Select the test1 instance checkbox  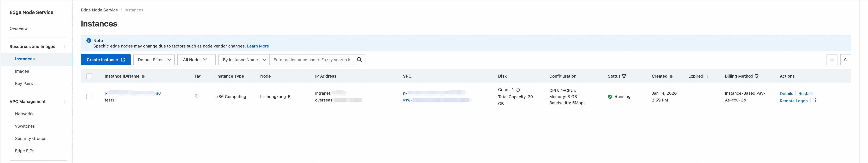click(89, 97)
